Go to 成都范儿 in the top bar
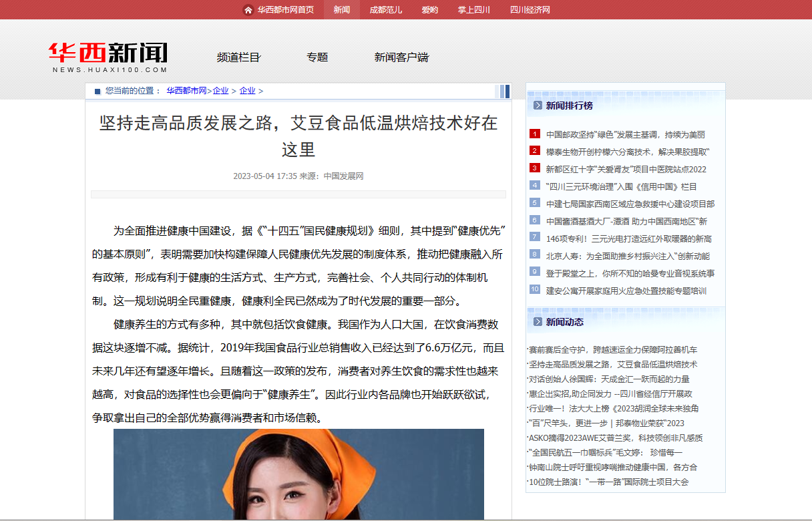 pyautogui.click(x=385, y=10)
